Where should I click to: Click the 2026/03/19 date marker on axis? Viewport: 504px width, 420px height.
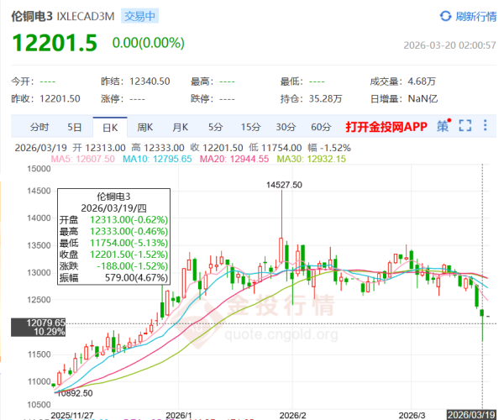(471, 415)
